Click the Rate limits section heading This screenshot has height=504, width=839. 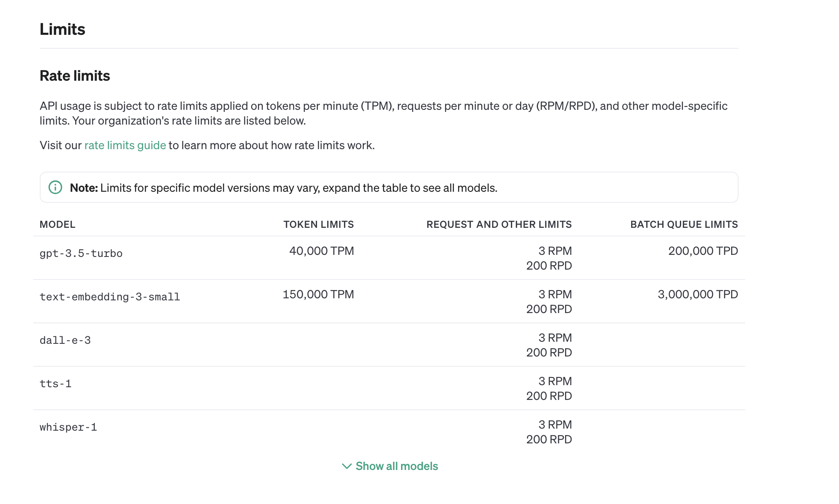point(75,76)
